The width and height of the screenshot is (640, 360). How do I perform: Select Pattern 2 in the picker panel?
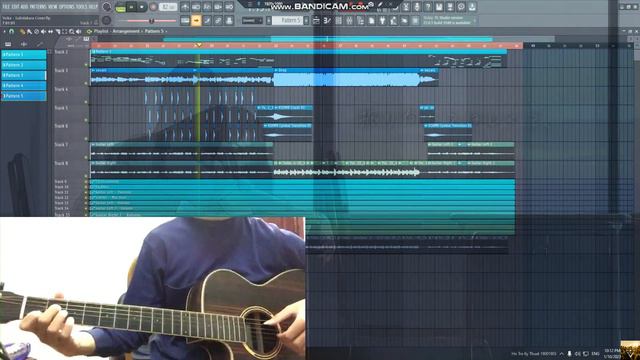pos(24,65)
